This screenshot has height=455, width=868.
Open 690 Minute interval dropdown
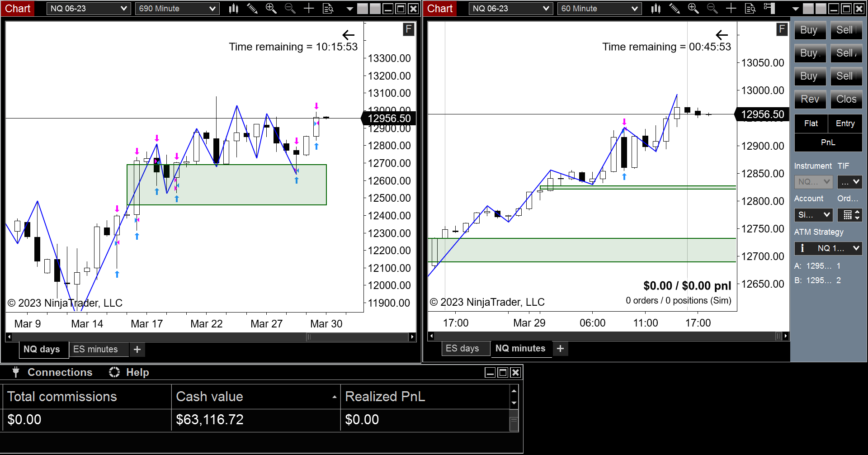point(177,9)
